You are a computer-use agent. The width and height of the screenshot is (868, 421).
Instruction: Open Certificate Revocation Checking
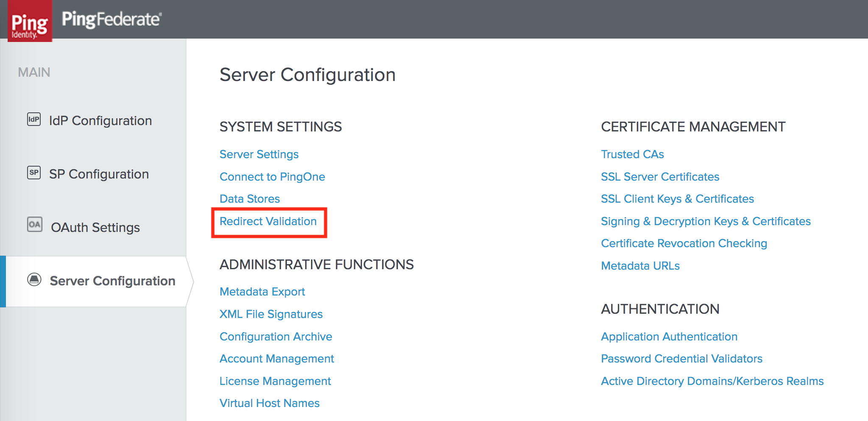pyautogui.click(x=684, y=243)
